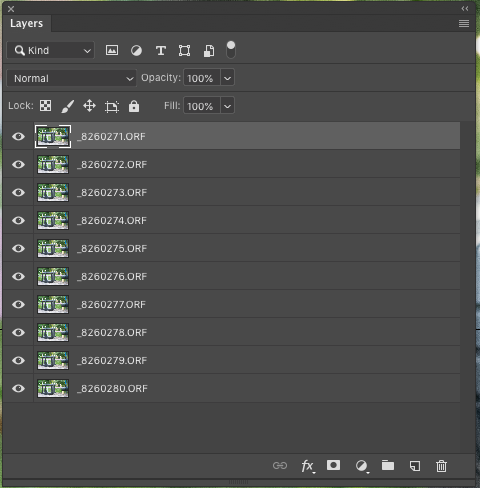480x488 pixels.
Task: Hide layer _8260277.ORF with eye icon
Action: 18,304
